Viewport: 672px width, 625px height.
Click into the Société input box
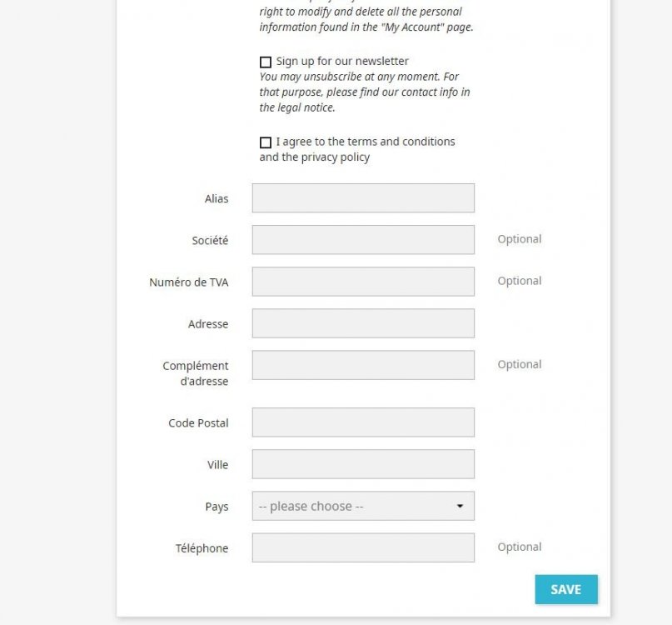(363, 240)
